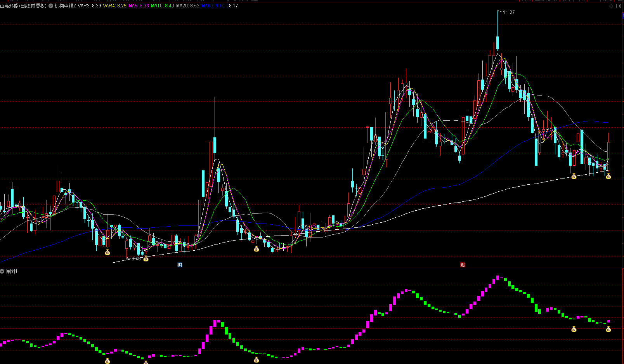Click the yellow VAR4: 8.29 label

(x=114, y=6)
